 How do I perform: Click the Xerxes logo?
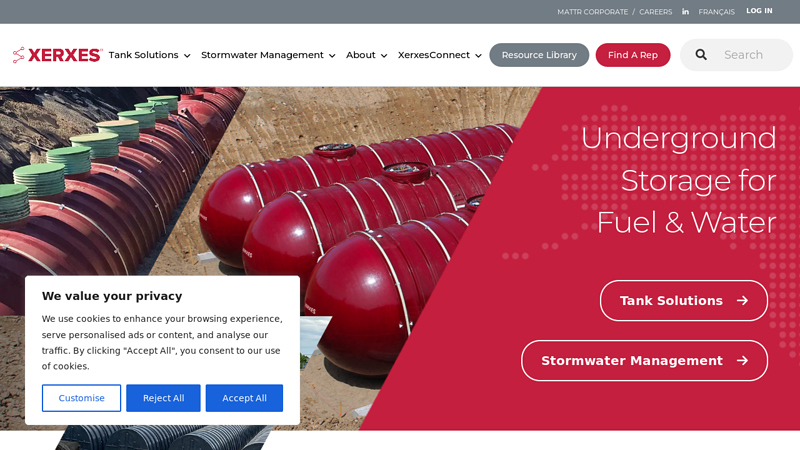pos(58,55)
